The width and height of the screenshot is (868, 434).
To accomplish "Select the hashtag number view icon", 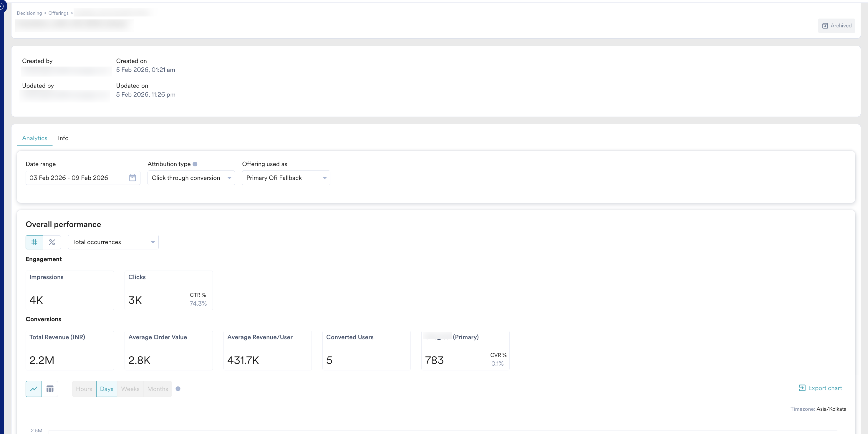I will [x=34, y=242].
